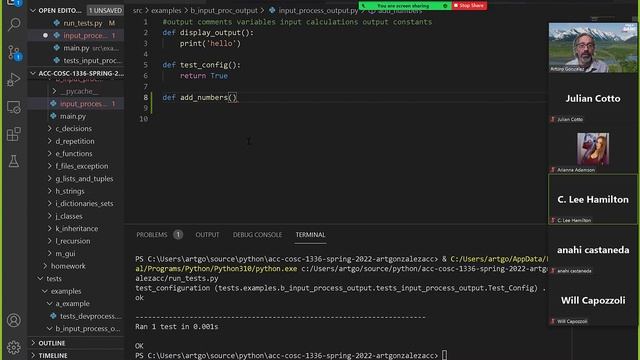
Task: Click python icon beside tests_devprocess file
Action: 53,316
